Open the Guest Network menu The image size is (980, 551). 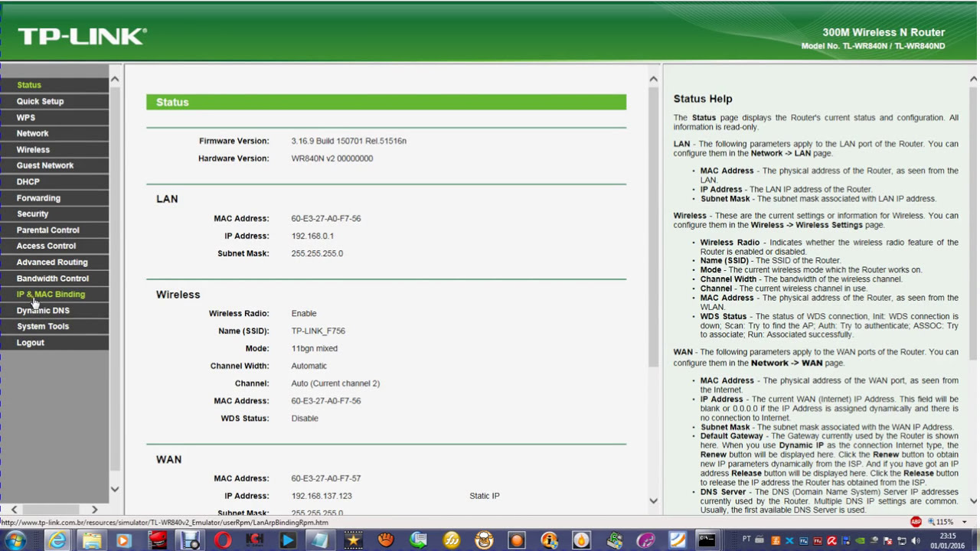45,165
